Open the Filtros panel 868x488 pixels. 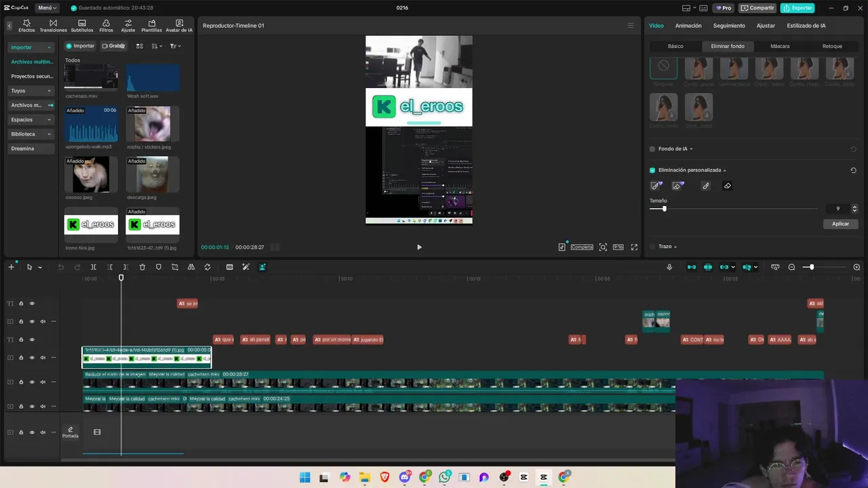(106, 26)
